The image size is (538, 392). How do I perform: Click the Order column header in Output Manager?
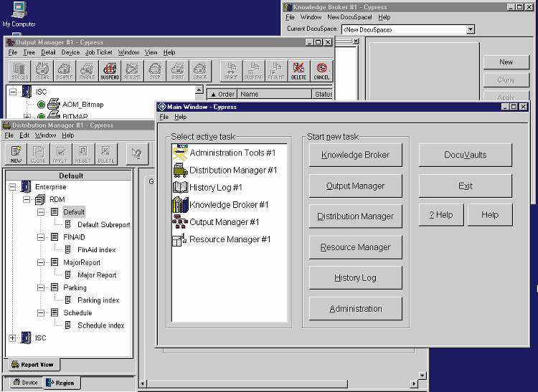(222, 94)
